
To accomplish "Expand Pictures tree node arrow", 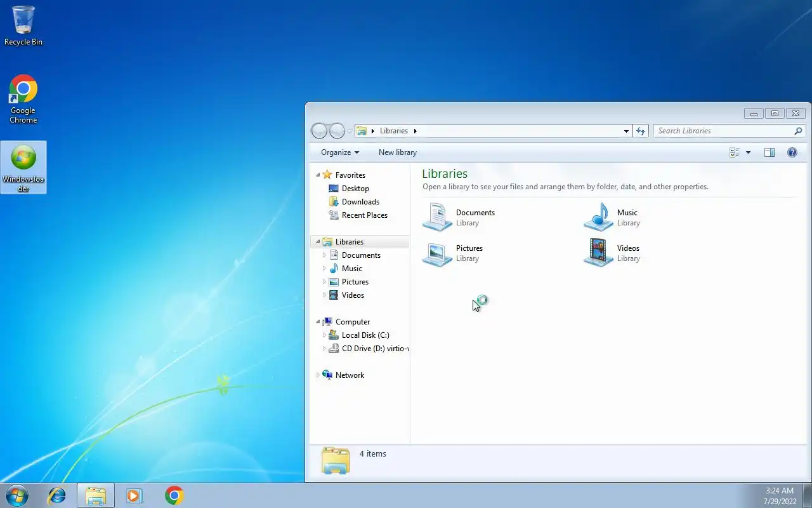I will (324, 282).
